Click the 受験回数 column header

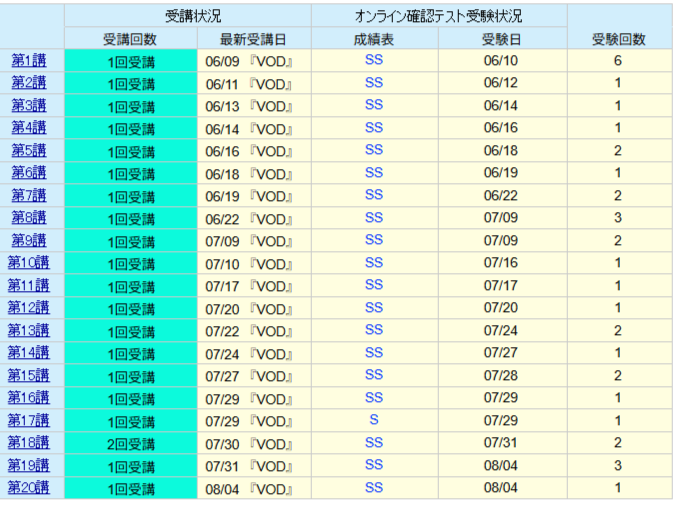[618, 39]
